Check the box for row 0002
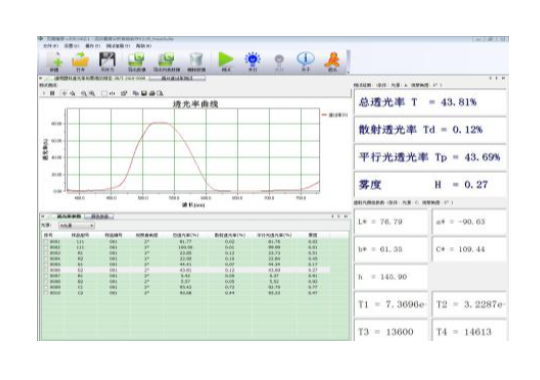The image size is (540, 380). pyautogui.click(x=46, y=247)
